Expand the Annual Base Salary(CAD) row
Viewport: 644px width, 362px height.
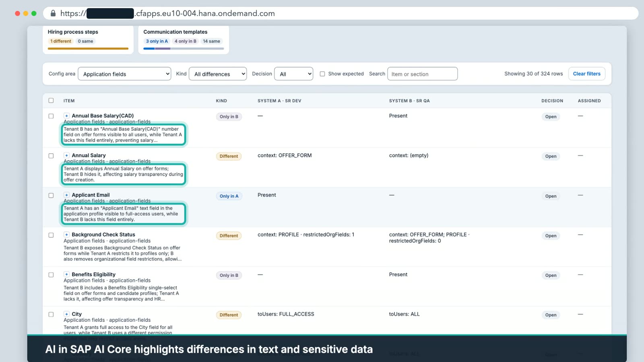pyautogui.click(x=66, y=116)
